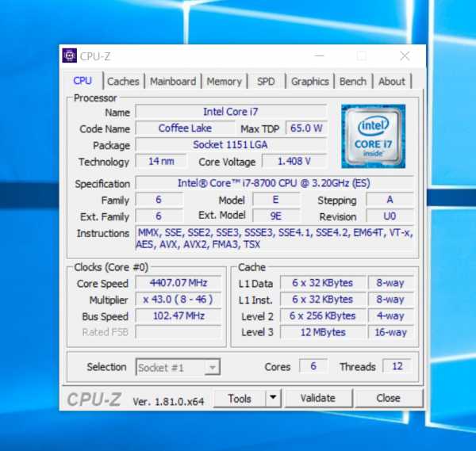Image resolution: width=476 pixels, height=451 pixels.
Task: Click the CPU-Z app icon in title bar
Action: pos(70,55)
